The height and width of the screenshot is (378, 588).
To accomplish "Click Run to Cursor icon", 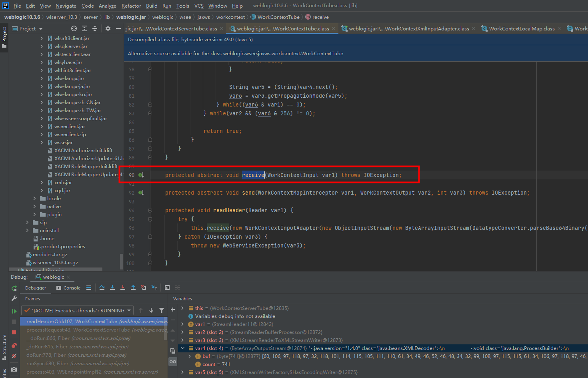I will [154, 288].
